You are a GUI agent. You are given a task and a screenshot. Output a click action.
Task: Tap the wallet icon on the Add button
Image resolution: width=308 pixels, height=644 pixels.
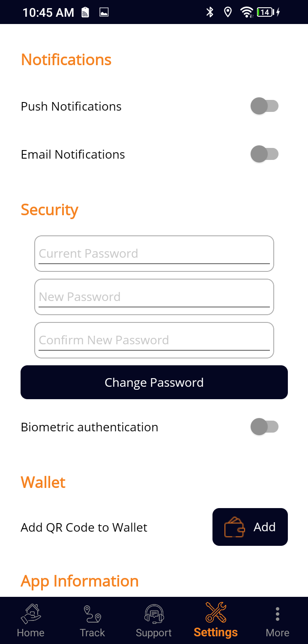[x=233, y=527]
